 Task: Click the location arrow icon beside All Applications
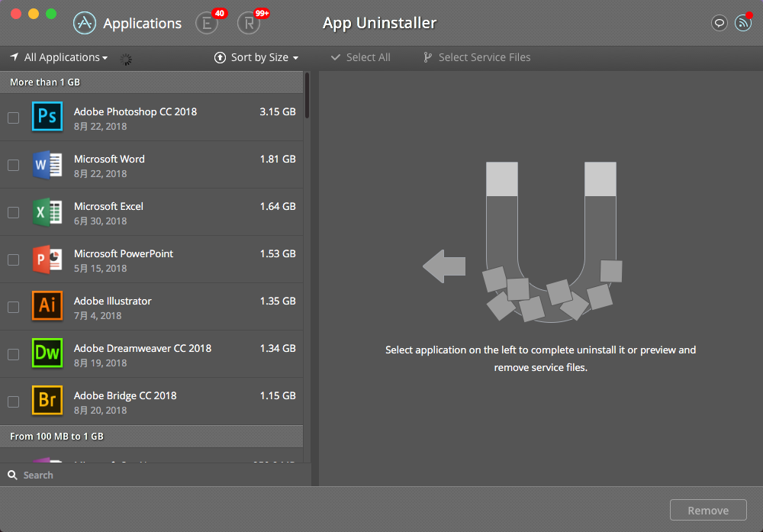click(14, 57)
